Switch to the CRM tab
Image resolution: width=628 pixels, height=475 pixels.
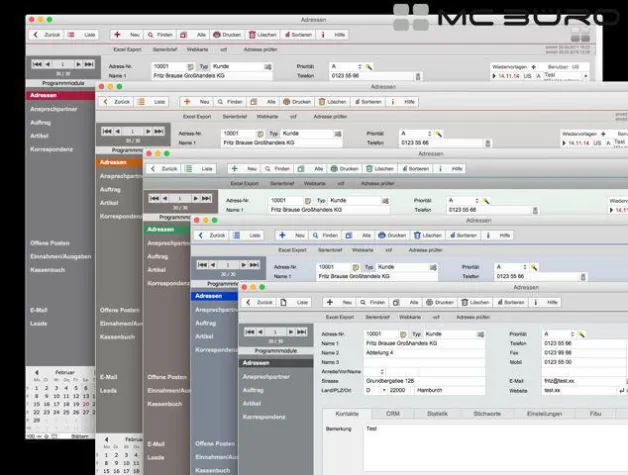(393, 413)
